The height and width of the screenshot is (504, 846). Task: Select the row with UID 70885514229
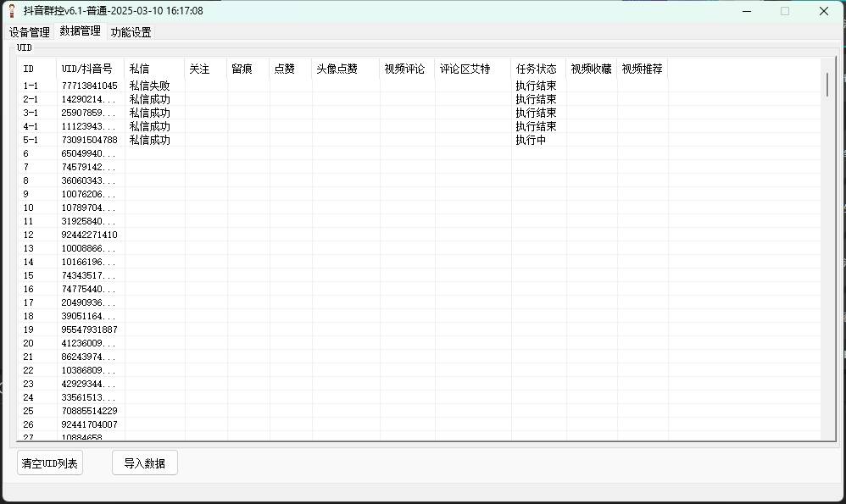89,411
